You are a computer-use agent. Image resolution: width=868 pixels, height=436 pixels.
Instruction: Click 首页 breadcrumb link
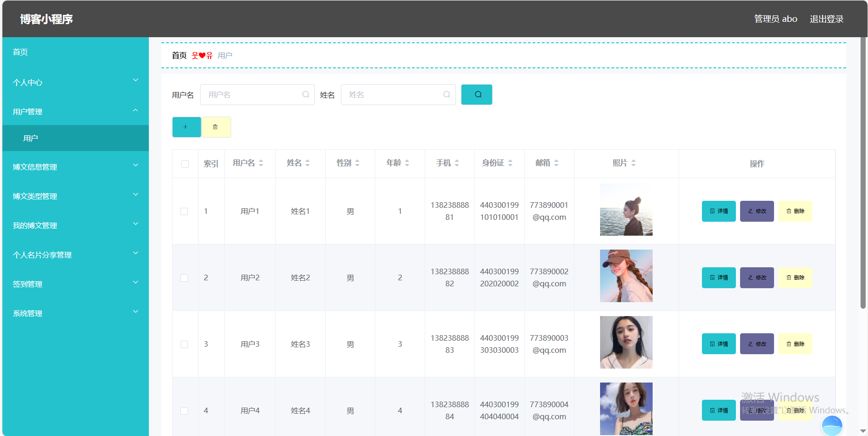[x=179, y=55]
